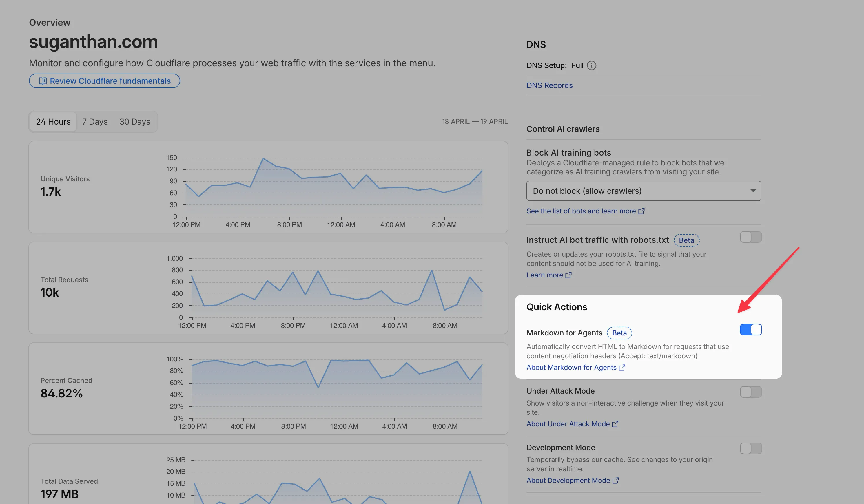Select the 30 Days time range

[x=135, y=122]
